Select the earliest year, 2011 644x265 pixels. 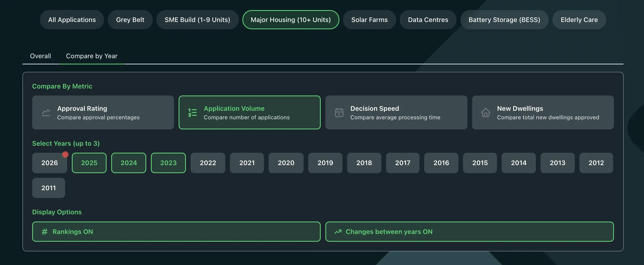tap(48, 188)
